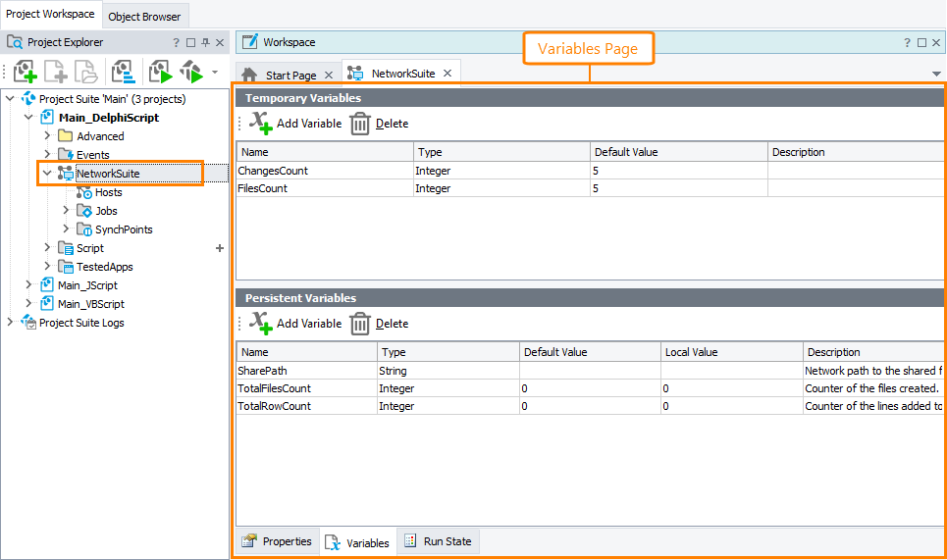947x560 pixels.
Task: Open the Properties page tab
Action: click(x=278, y=541)
